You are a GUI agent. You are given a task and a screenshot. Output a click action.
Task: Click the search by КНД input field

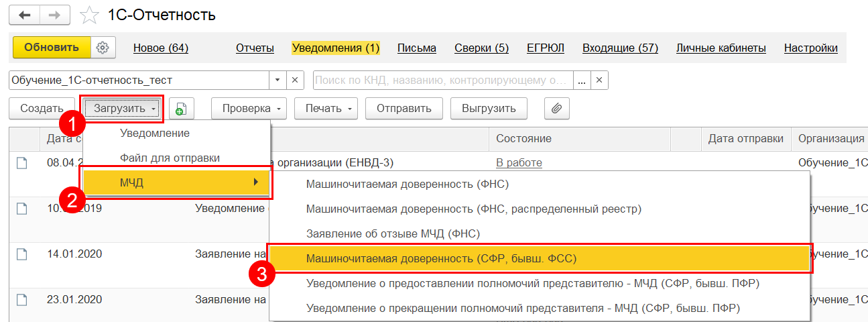click(x=442, y=80)
